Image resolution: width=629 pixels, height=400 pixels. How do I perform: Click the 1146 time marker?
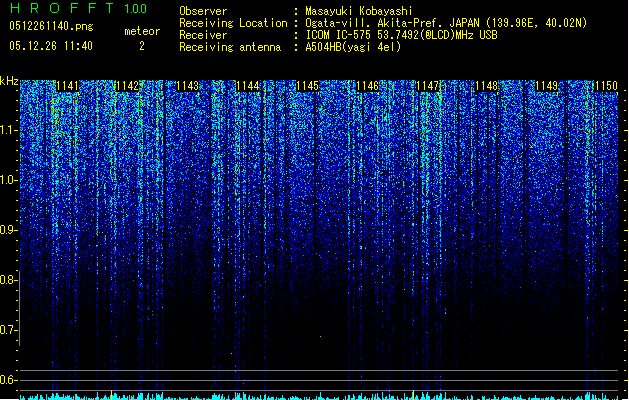[x=367, y=86]
